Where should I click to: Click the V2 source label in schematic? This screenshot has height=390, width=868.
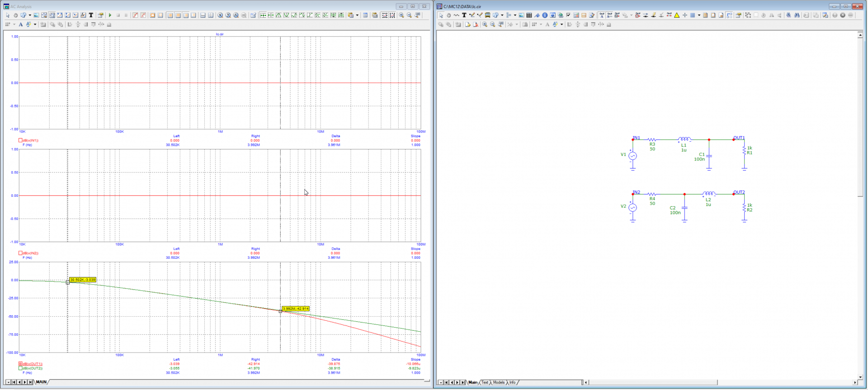pyautogui.click(x=623, y=206)
